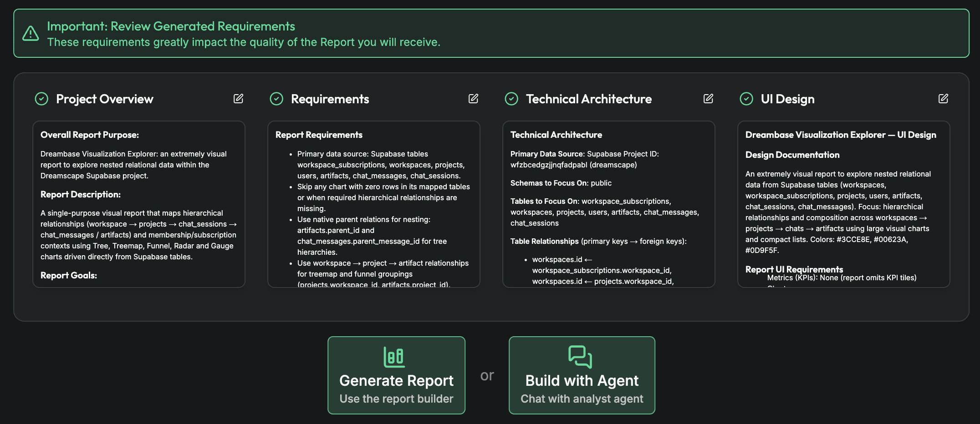Screen dimensions: 980x424
Task: Select the Project Overview heading
Action: pyautogui.click(x=105, y=99)
